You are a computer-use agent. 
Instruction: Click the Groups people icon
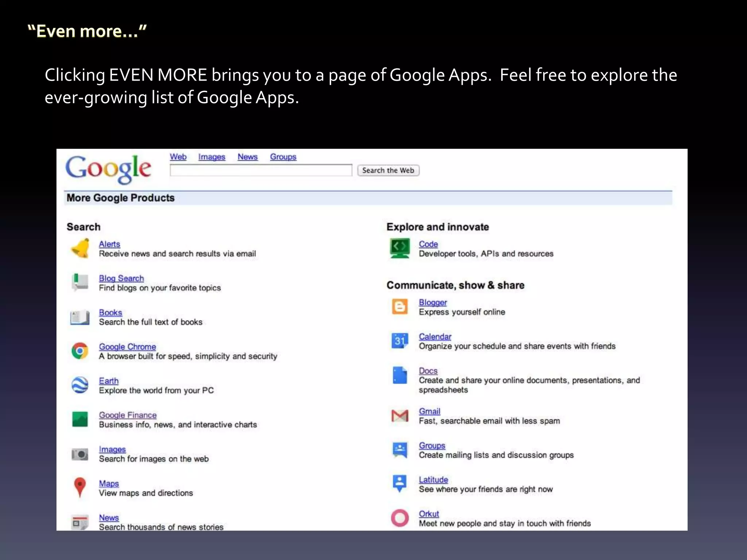pos(400,450)
